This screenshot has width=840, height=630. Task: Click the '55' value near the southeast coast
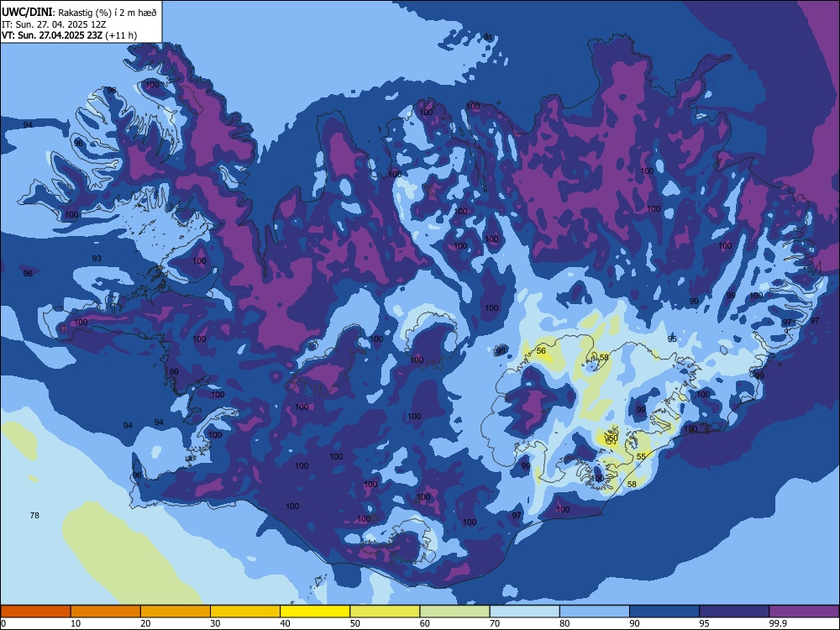point(641,457)
